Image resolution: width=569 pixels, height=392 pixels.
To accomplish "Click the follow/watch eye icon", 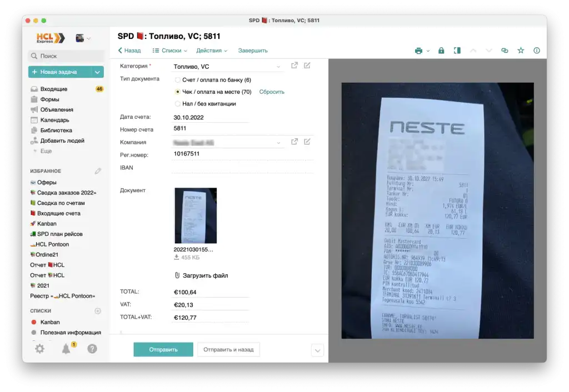I will (505, 51).
